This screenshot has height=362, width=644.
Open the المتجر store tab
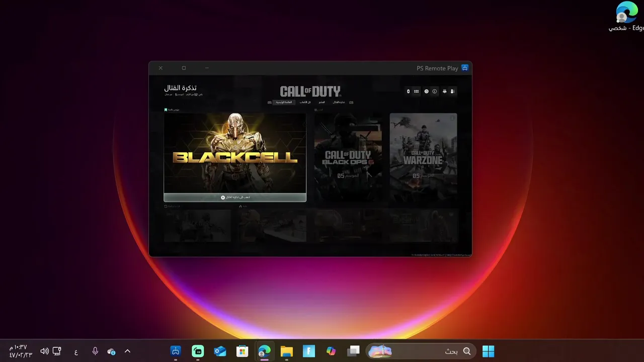(x=321, y=102)
